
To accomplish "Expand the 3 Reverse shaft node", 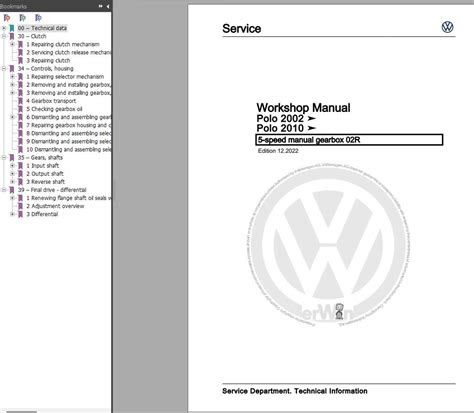I will [x=12, y=182].
